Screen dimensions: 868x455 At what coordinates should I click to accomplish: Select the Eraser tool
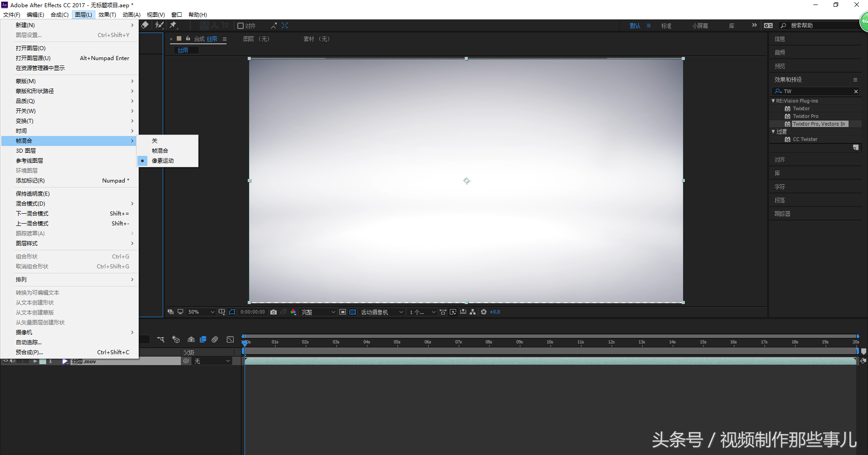tap(145, 25)
